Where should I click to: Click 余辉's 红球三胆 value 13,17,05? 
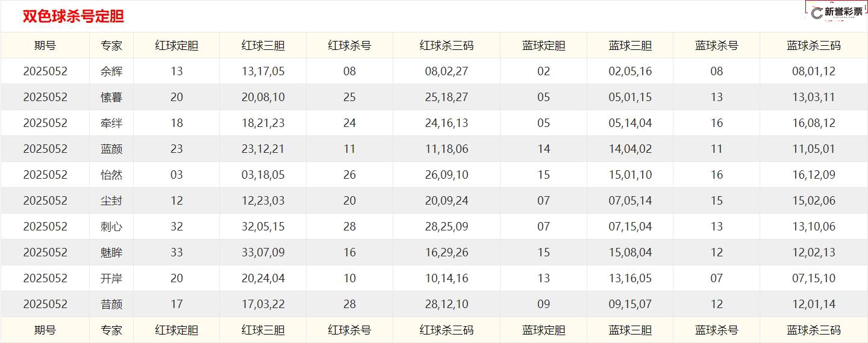coord(263,71)
